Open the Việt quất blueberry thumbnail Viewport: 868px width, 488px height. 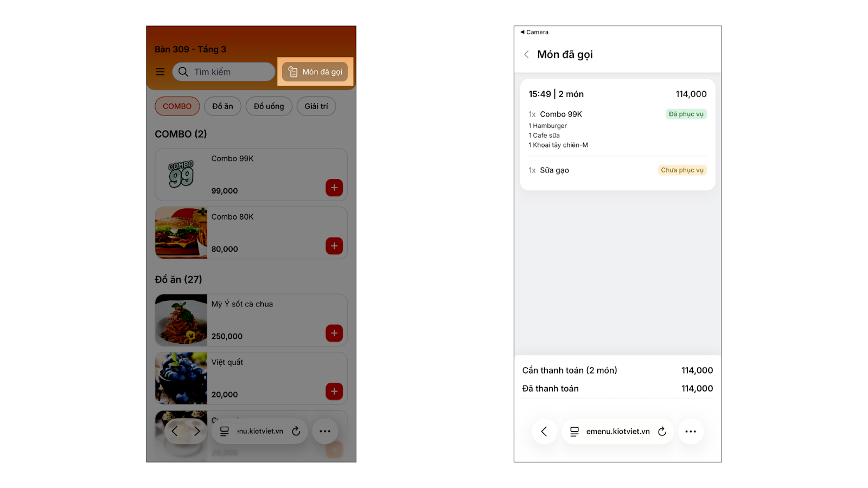point(181,378)
